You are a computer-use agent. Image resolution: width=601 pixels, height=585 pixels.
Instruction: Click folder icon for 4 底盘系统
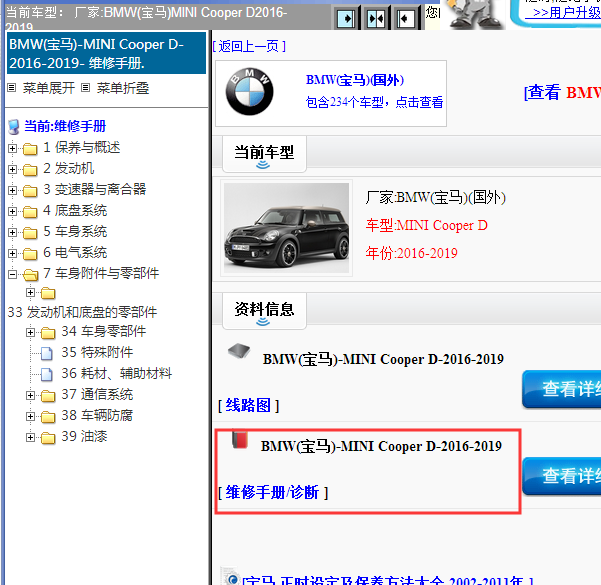(x=30, y=212)
